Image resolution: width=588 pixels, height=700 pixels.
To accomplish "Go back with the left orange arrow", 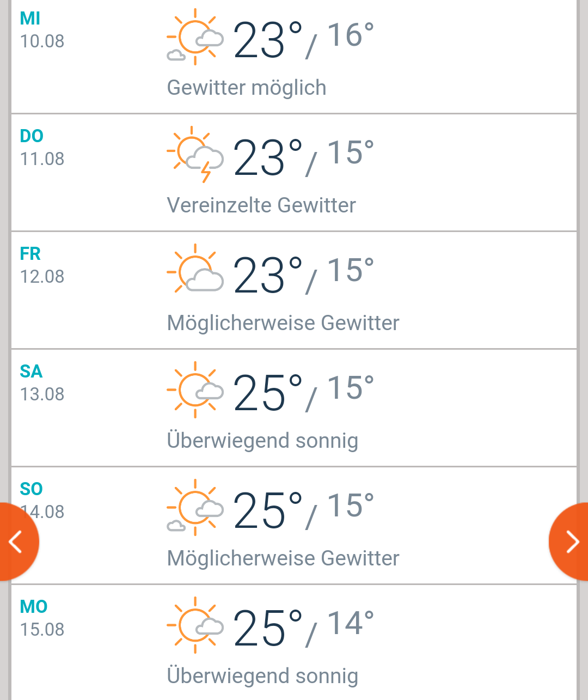I will pos(16,541).
